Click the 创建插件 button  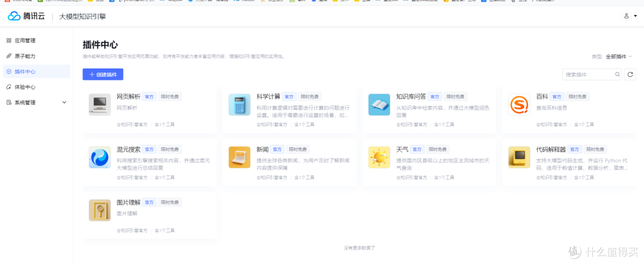click(x=103, y=74)
